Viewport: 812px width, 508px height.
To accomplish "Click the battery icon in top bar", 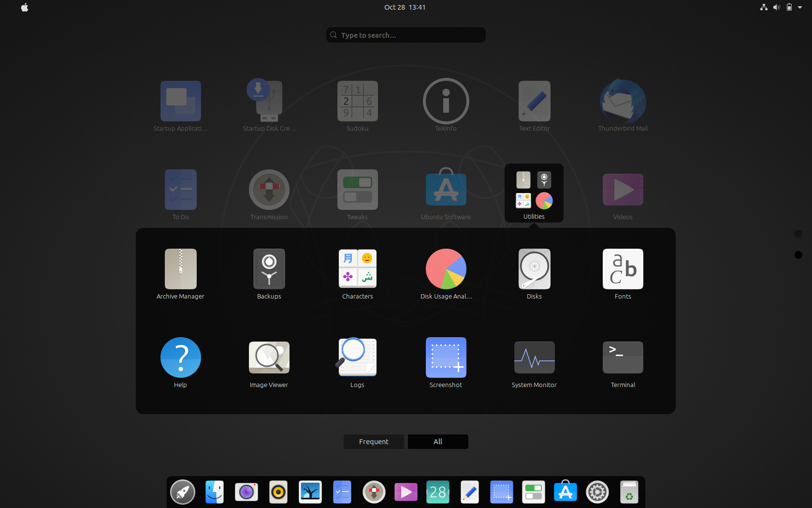I will (789, 7).
